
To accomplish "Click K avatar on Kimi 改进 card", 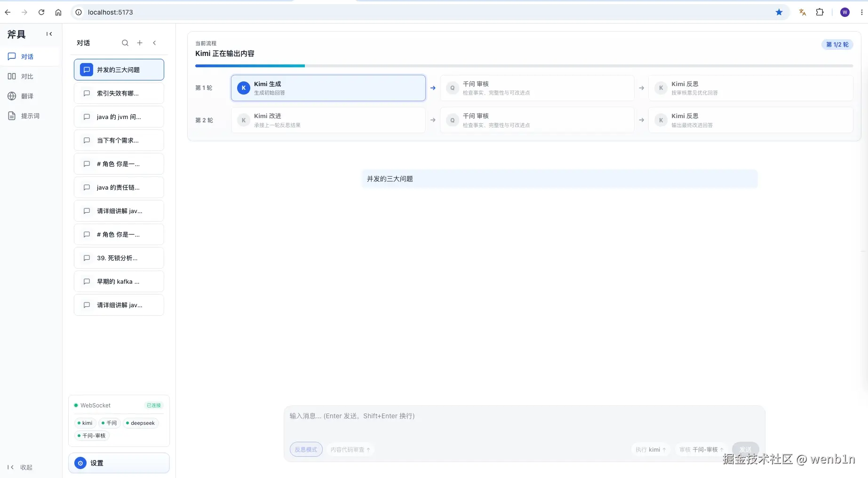I will 244,120.
